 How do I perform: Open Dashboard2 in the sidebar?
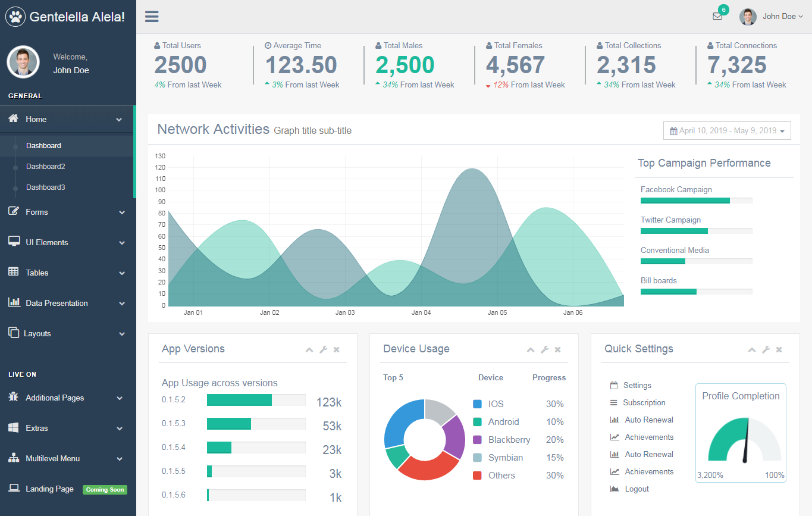46,167
